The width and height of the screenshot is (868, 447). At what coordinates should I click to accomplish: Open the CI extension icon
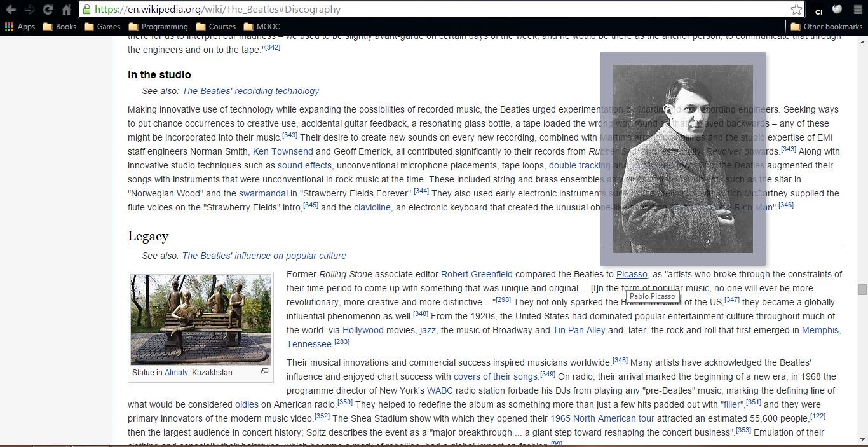pyautogui.click(x=819, y=10)
